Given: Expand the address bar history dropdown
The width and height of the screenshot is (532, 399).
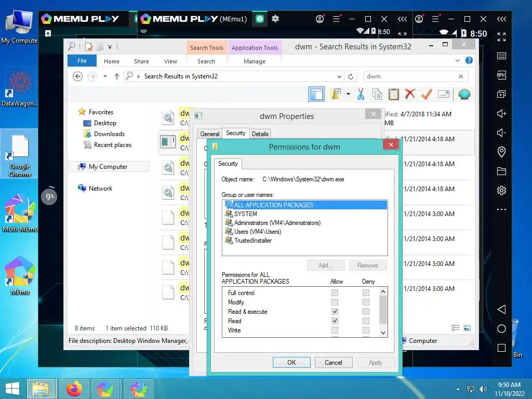Looking at the screenshot, I should pos(339,77).
